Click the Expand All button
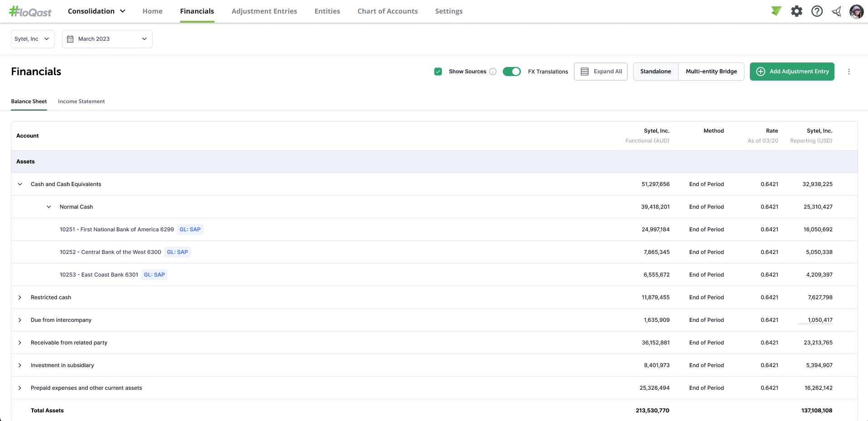The height and width of the screenshot is (421, 868). [x=601, y=72]
